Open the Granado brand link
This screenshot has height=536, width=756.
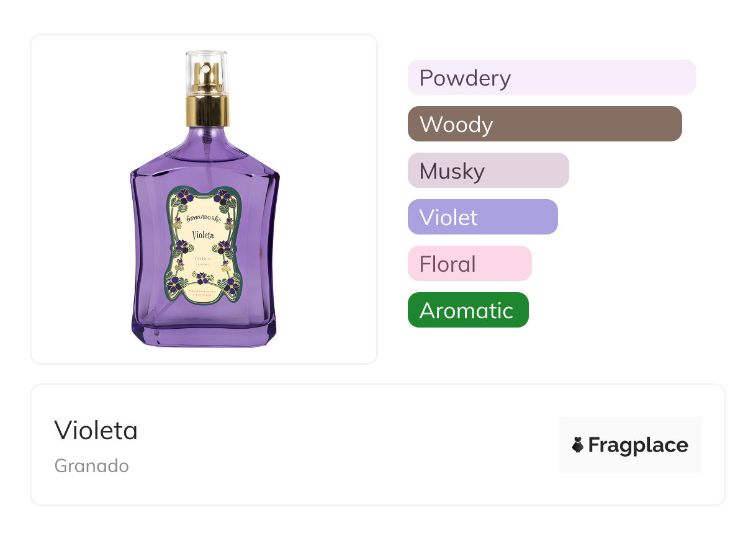pyautogui.click(x=92, y=465)
